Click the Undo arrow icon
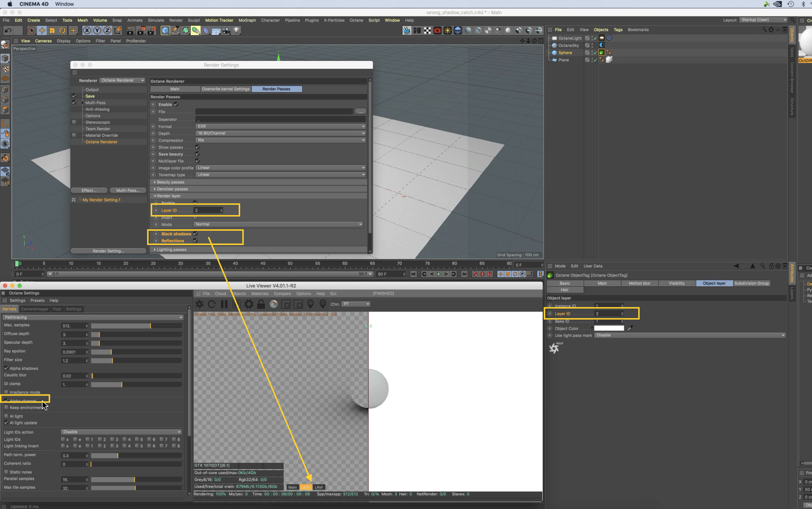Viewport: 812px width, 509px height. tap(8, 31)
